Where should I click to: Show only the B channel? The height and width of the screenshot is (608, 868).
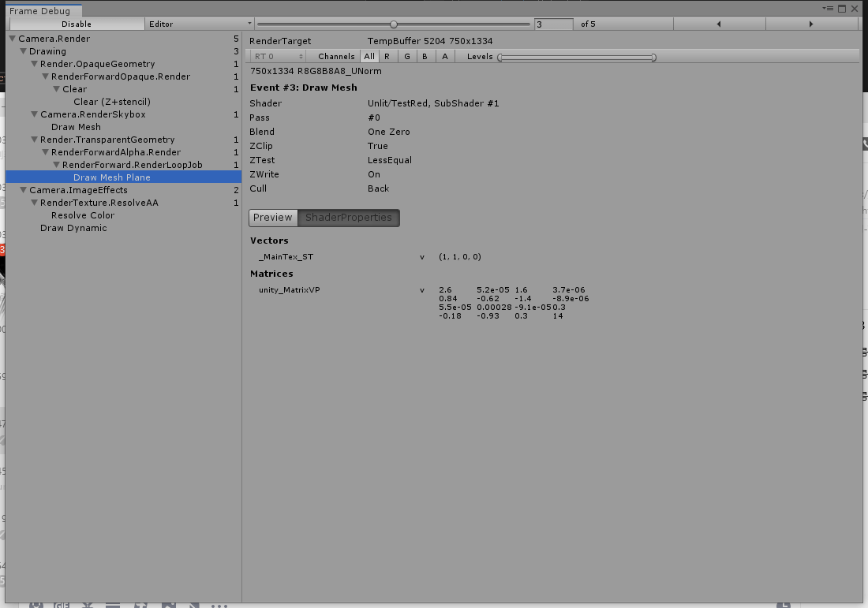click(x=425, y=57)
